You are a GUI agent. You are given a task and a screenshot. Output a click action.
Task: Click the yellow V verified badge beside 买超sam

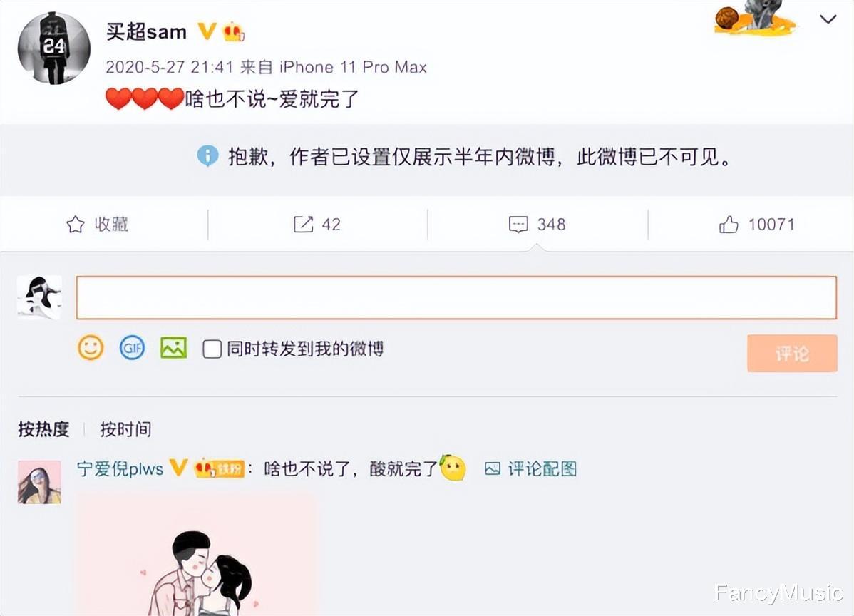[x=207, y=31]
